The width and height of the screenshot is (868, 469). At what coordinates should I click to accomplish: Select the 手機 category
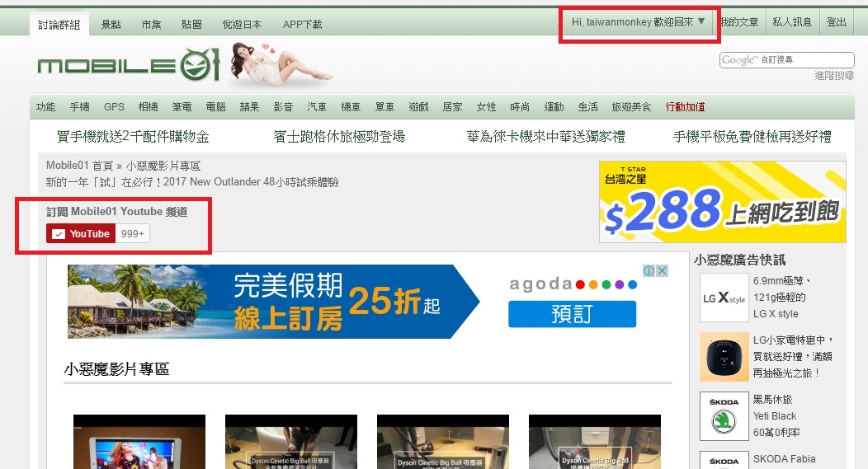click(80, 107)
